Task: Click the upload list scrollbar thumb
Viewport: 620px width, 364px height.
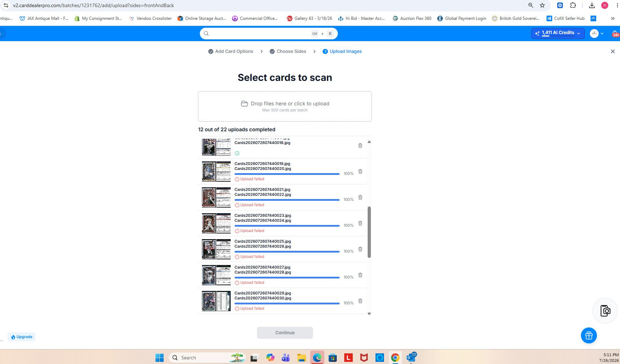Action: point(369,232)
